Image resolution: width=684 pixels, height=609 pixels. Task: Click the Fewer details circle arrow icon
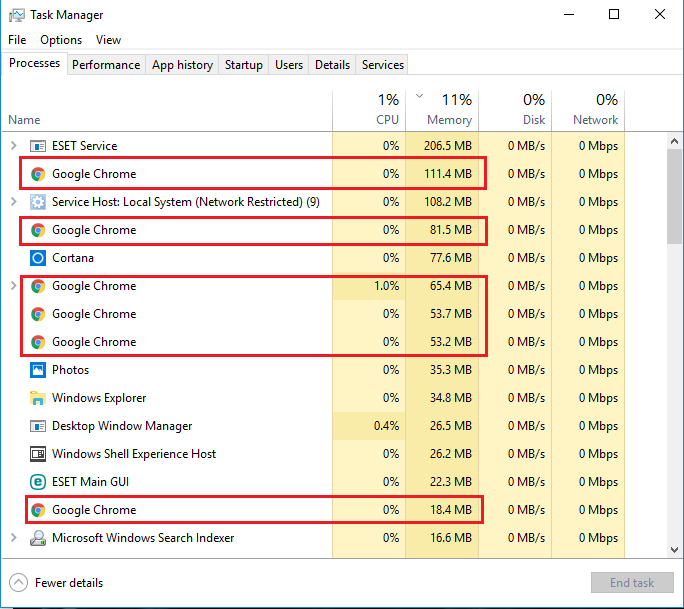(18, 583)
